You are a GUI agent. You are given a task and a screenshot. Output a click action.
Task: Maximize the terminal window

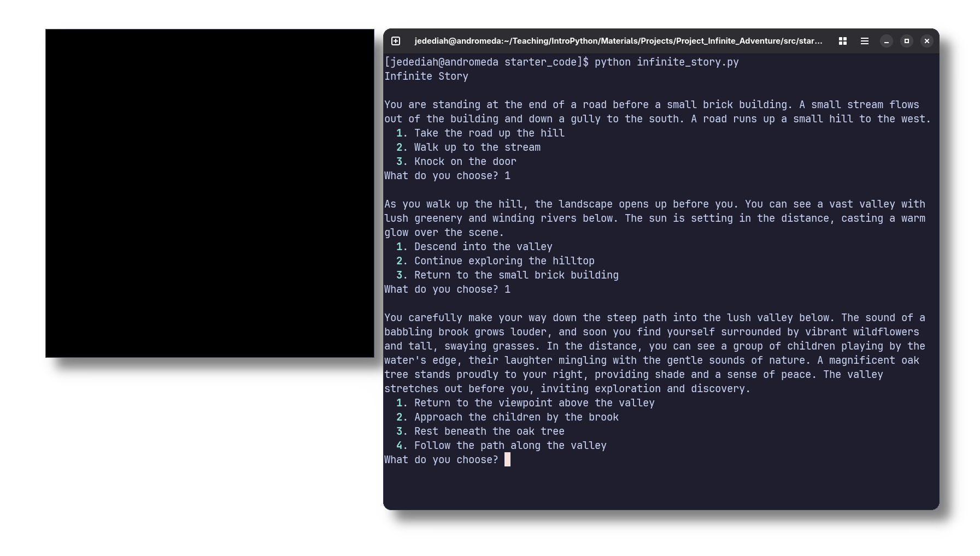tap(907, 41)
